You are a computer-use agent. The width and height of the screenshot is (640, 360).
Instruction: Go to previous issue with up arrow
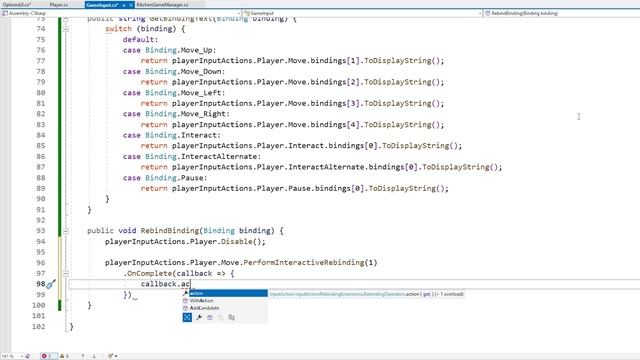(x=83, y=356)
